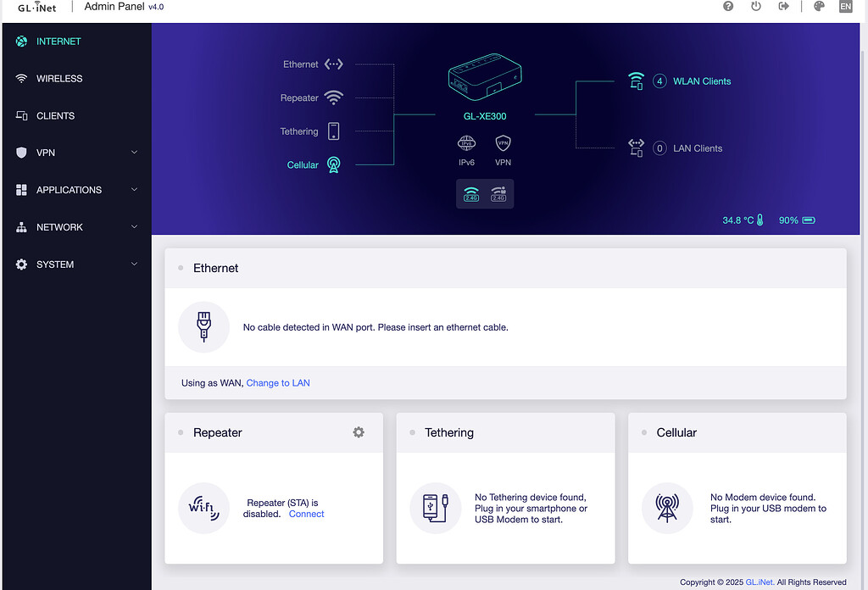The image size is (868, 590).
Task: Click the WLAN Clients icon
Action: [636, 81]
